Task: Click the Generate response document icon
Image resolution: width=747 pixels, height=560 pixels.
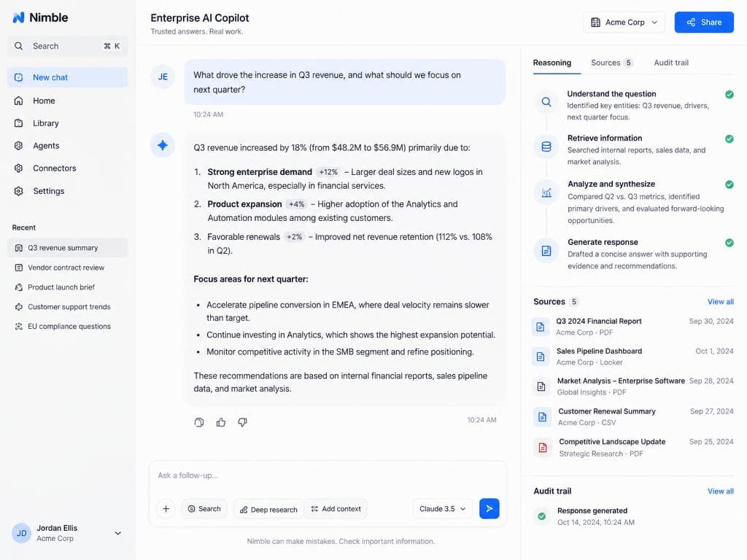Action: pyautogui.click(x=546, y=251)
